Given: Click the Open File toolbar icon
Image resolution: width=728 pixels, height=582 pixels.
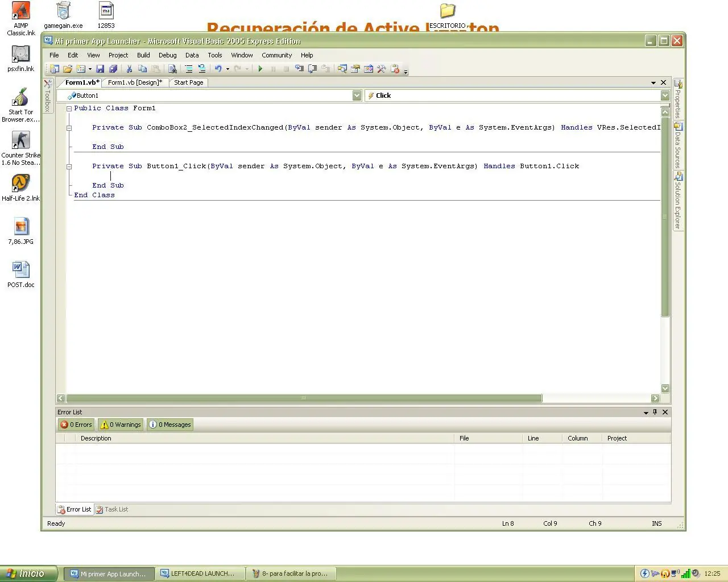Looking at the screenshot, I should [x=68, y=69].
